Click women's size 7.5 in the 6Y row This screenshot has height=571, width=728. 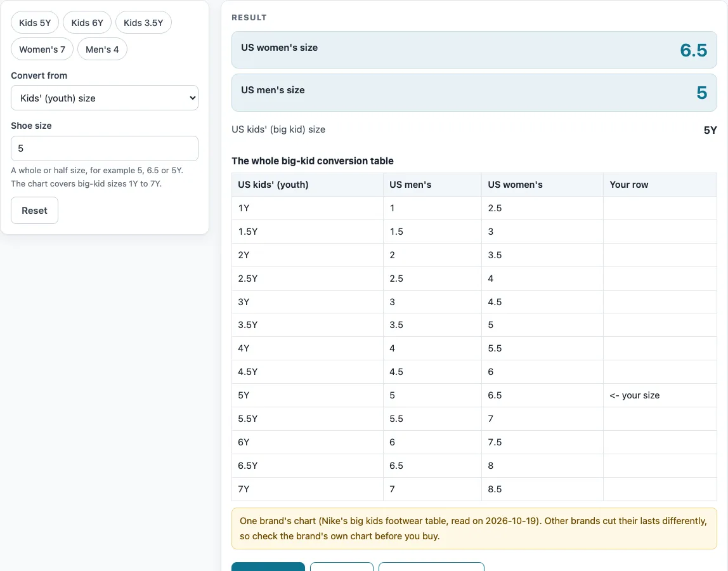coord(542,442)
